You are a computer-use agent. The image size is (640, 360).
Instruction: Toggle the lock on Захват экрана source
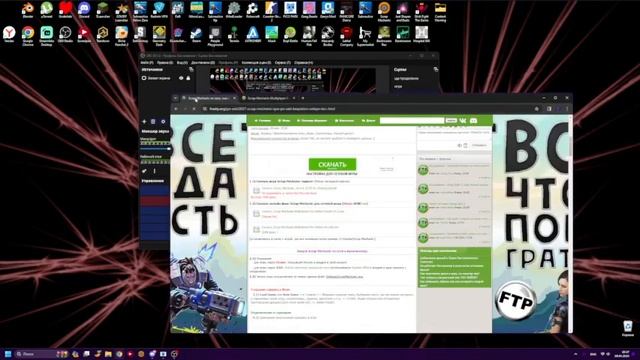pyautogui.click(x=188, y=78)
